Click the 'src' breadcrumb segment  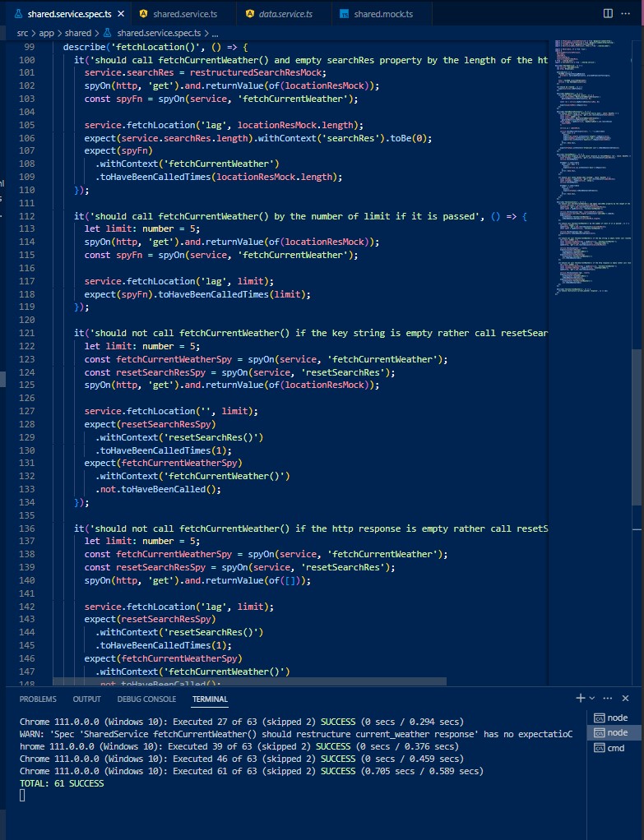(22, 33)
